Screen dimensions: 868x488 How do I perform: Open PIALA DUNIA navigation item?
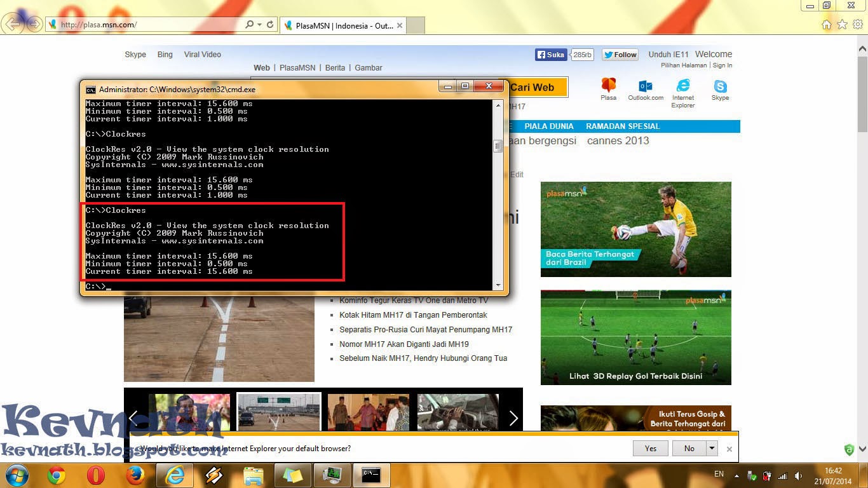tap(549, 126)
